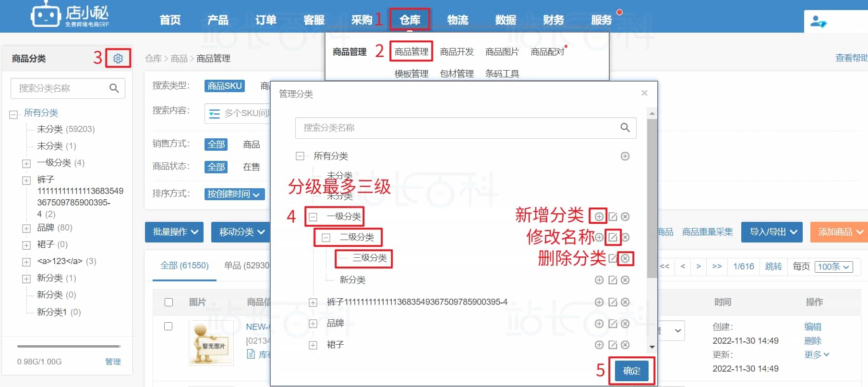
Task: Open the 物流 menu
Action: point(458,20)
